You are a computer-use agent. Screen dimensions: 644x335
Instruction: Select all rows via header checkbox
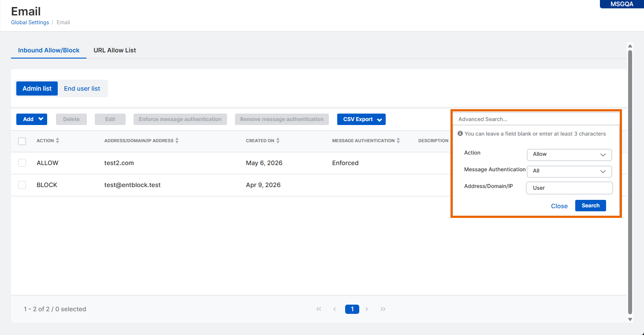pyautogui.click(x=22, y=141)
